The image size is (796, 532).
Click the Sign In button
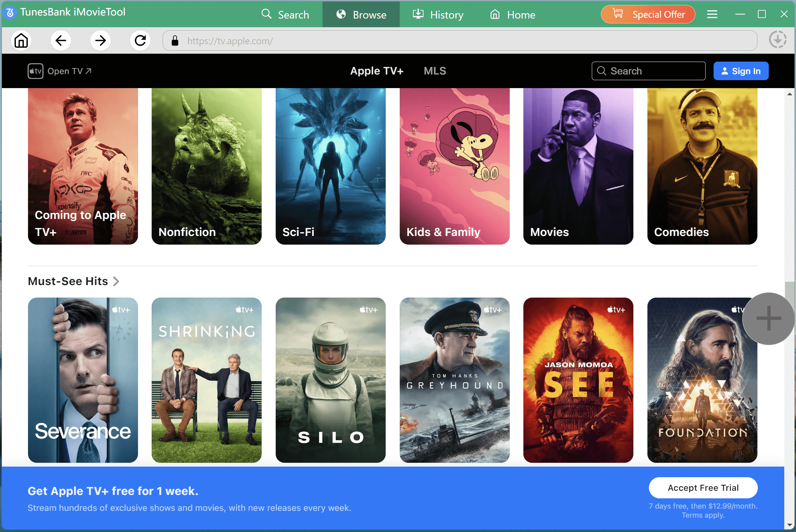pyautogui.click(x=740, y=71)
